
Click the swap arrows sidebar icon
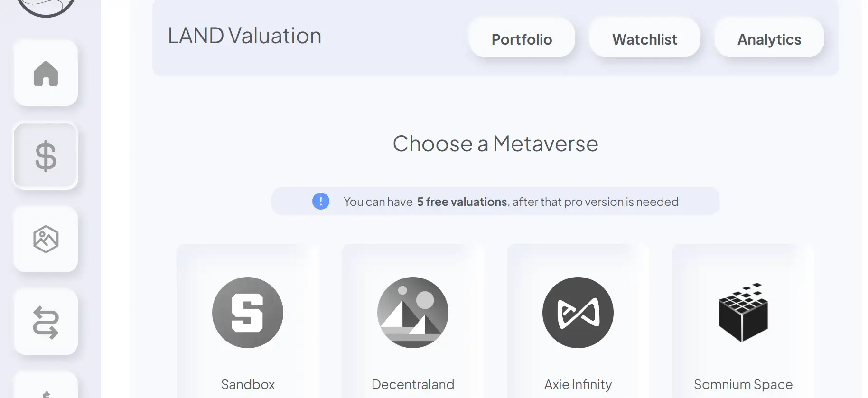[x=46, y=322]
